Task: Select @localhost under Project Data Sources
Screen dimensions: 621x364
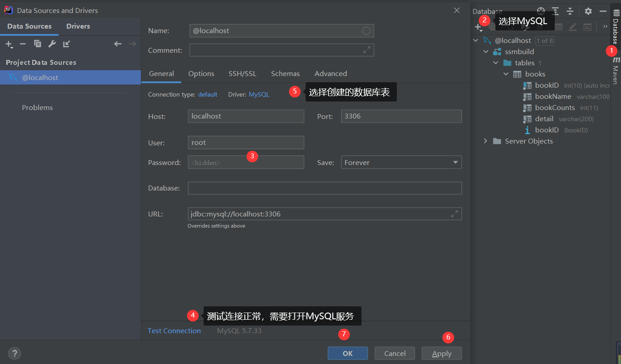Action: (x=71, y=77)
